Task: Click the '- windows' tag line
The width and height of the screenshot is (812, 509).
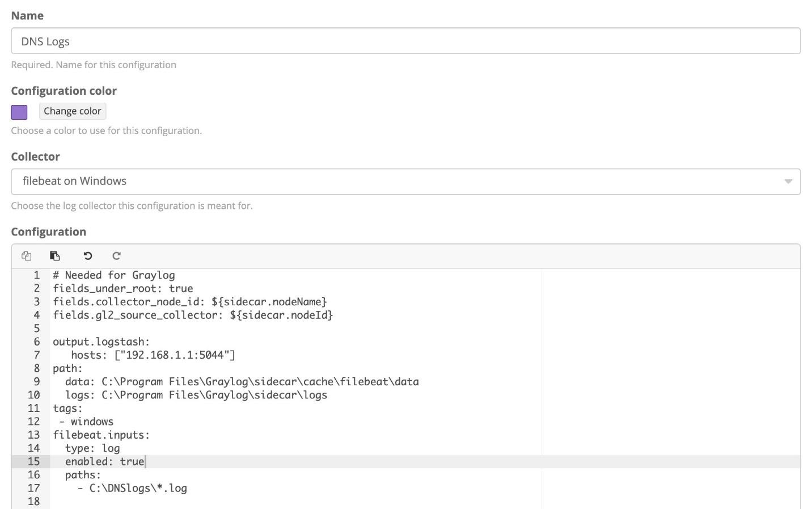Action: click(x=86, y=422)
